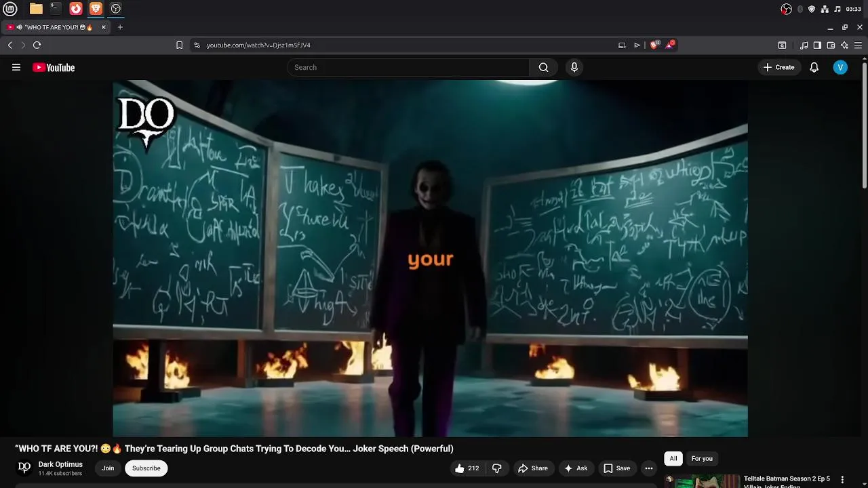Open Brave Shields lion icon
The height and width of the screenshot is (488, 868).
[654, 45]
